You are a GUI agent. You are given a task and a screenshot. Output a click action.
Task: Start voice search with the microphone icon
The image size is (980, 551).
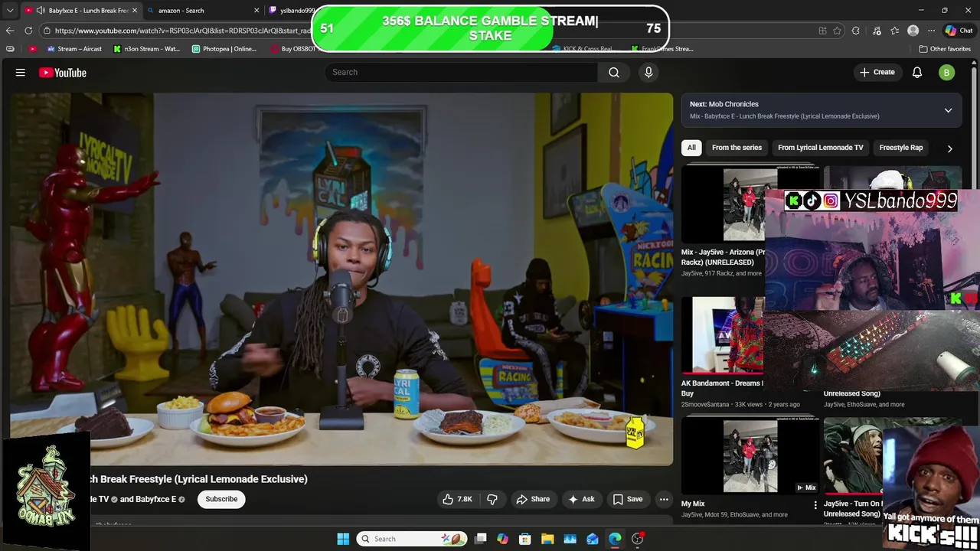(x=648, y=72)
